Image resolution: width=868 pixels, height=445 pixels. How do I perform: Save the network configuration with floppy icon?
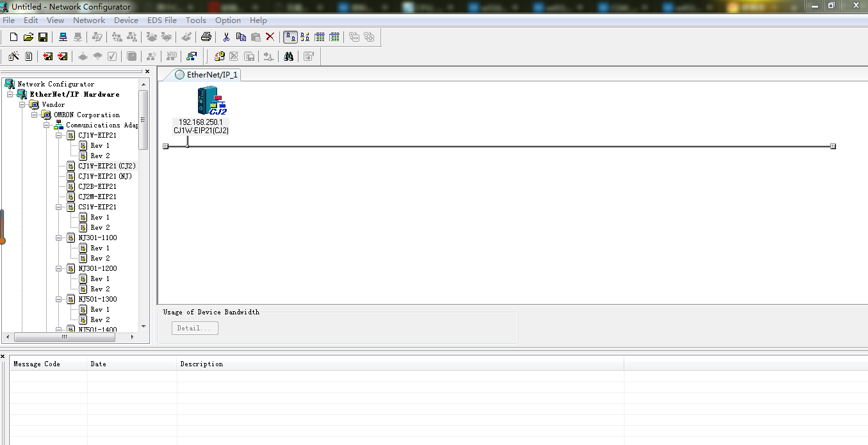coord(43,37)
